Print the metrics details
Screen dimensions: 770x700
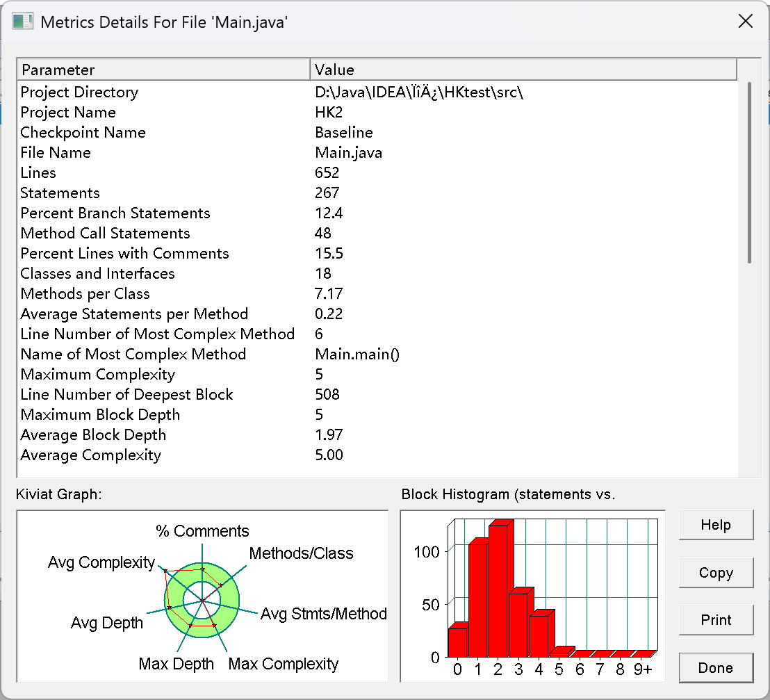pos(716,620)
